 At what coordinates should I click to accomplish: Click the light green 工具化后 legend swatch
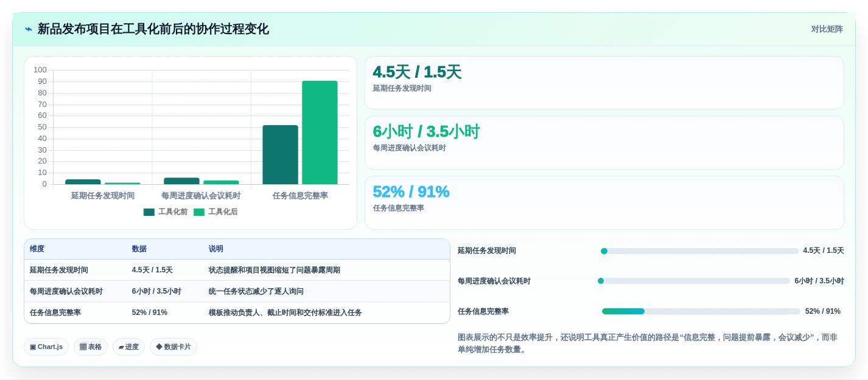199,212
